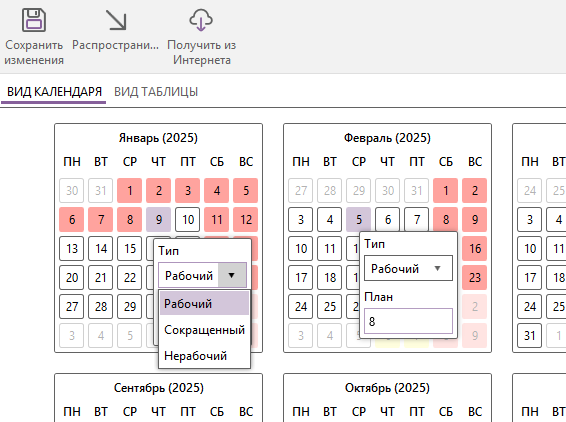Click Февраль (2025) month title

(387, 138)
